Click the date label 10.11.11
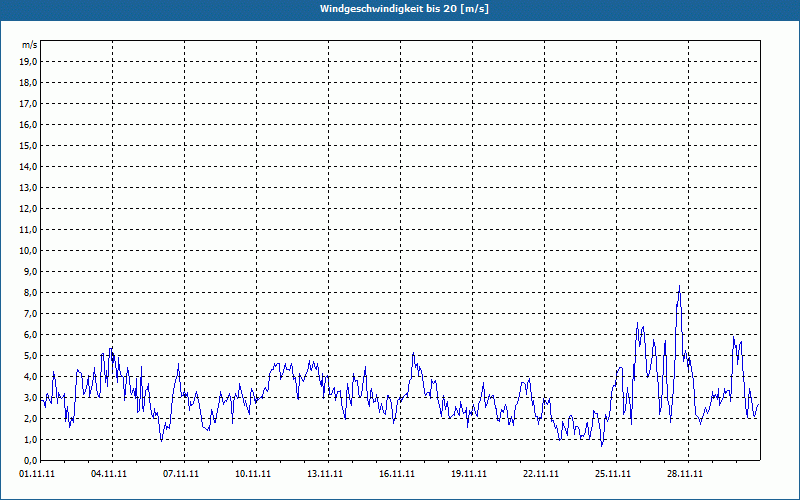 [253, 473]
